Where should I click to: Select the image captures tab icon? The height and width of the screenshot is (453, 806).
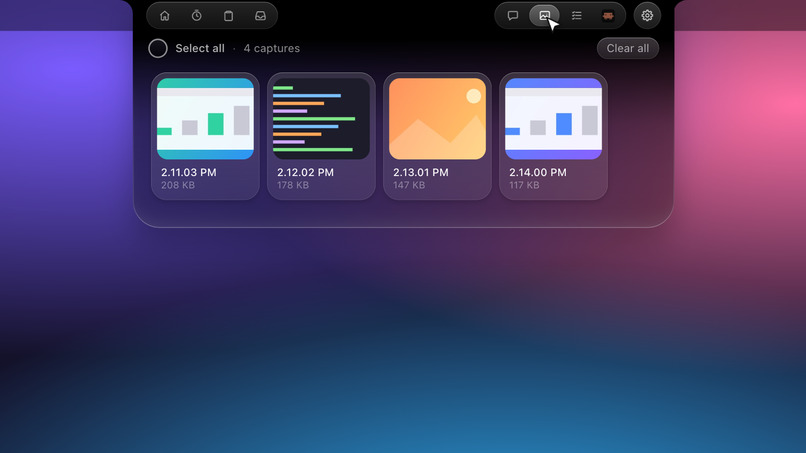point(544,15)
